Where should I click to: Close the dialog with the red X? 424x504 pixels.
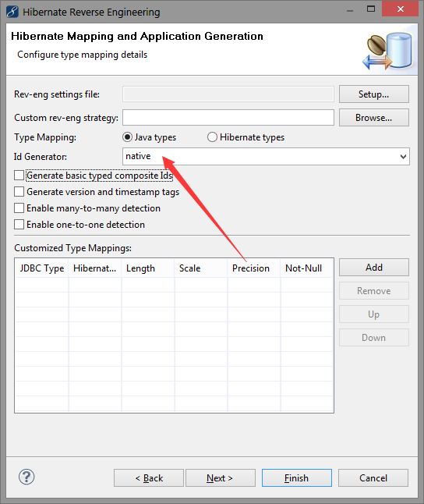click(401, 9)
